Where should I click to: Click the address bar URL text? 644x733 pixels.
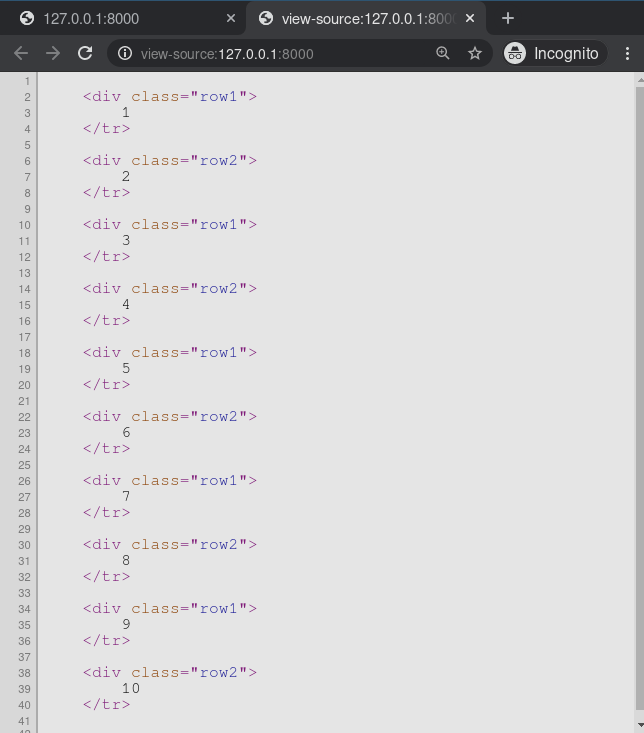(x=227, y=54)
